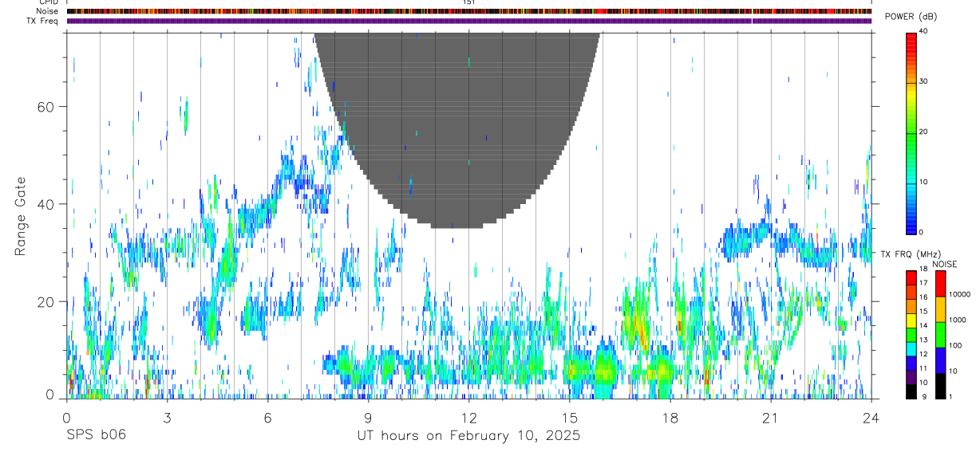Click the power color bar gradient
This screenshot has height=452, width=980.
point(911,132)
